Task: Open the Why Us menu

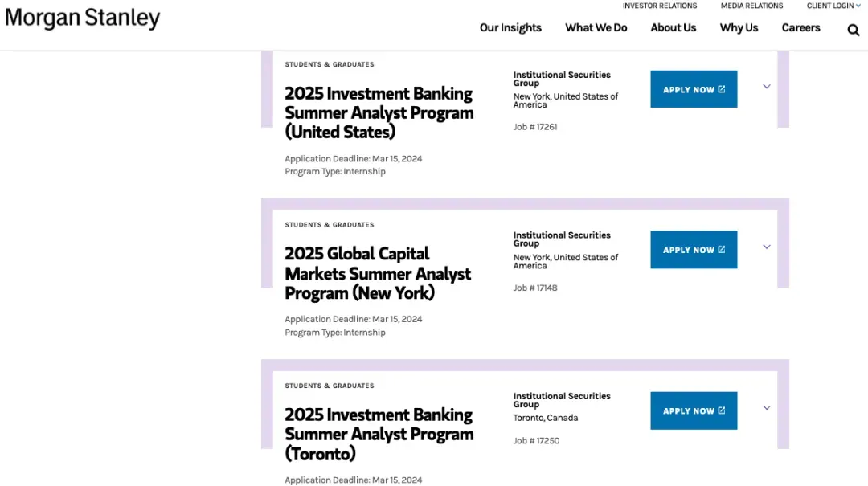Action: click(x=739, y=27)
